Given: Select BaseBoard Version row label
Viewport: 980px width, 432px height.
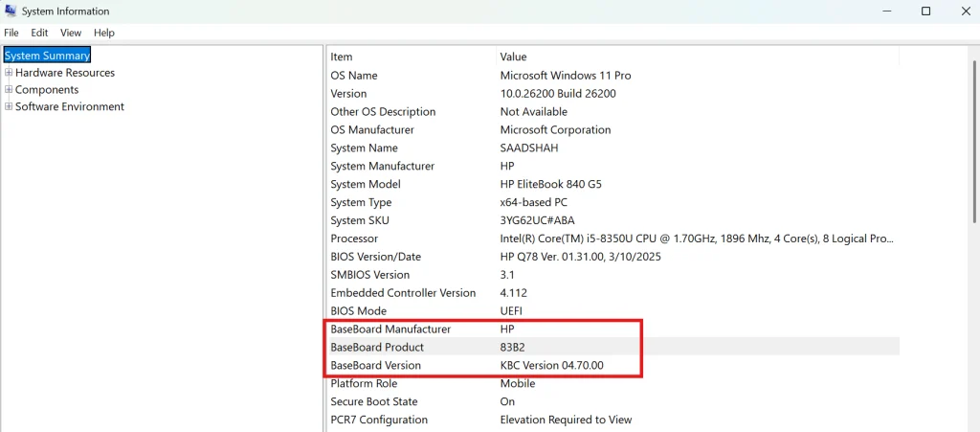Looking at the screenshot, I should click(375, 366).
